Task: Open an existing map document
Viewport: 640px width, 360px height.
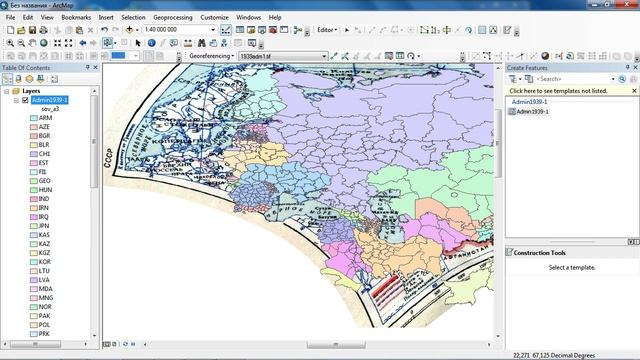Action: click(x=21, y=30)
